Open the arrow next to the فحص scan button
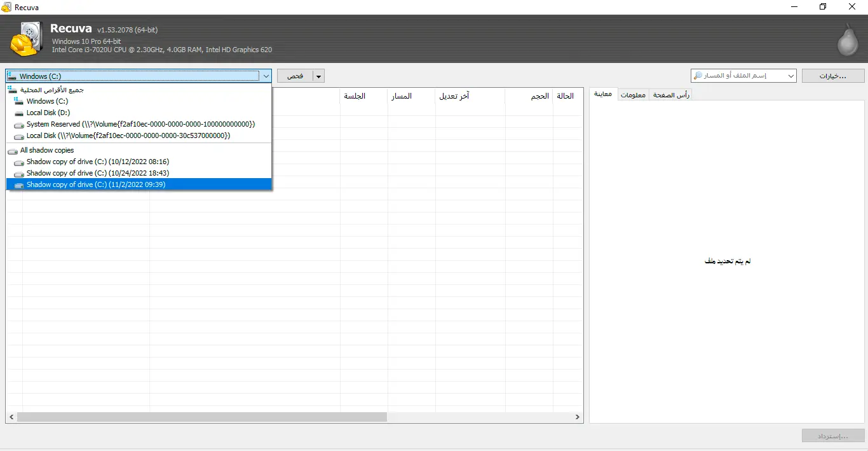 click(319, 76)
